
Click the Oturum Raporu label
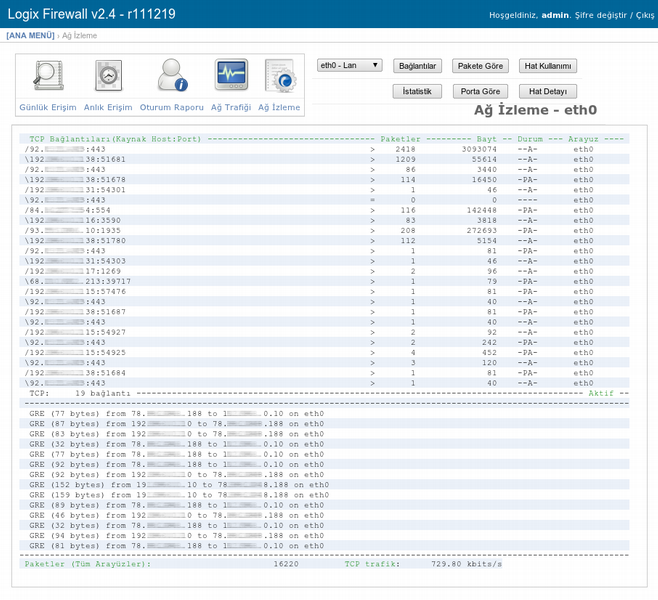click(172, 107)
